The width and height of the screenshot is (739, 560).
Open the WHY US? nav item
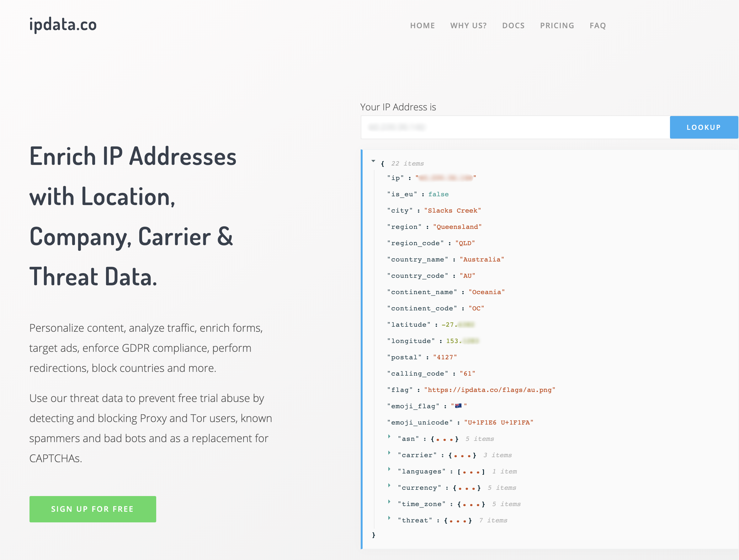point(468,26)
